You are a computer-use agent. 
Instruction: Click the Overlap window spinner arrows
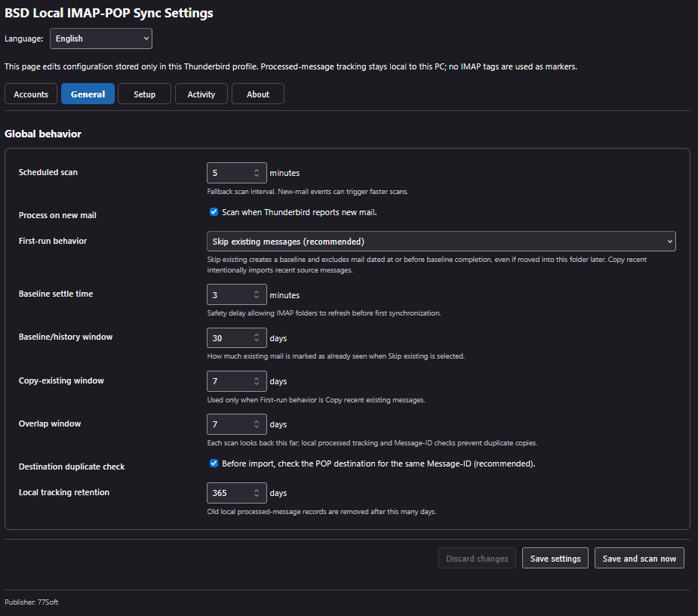pos(257,424)
